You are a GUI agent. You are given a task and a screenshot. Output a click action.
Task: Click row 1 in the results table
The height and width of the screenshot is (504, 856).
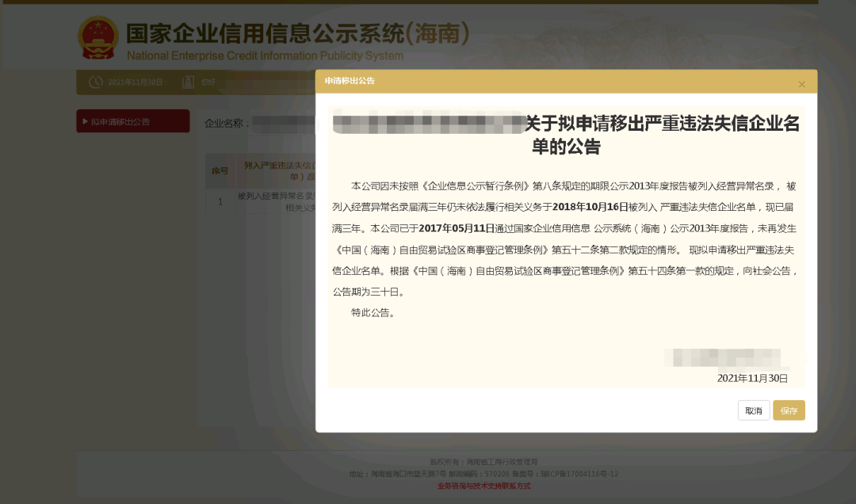[220, 200]
